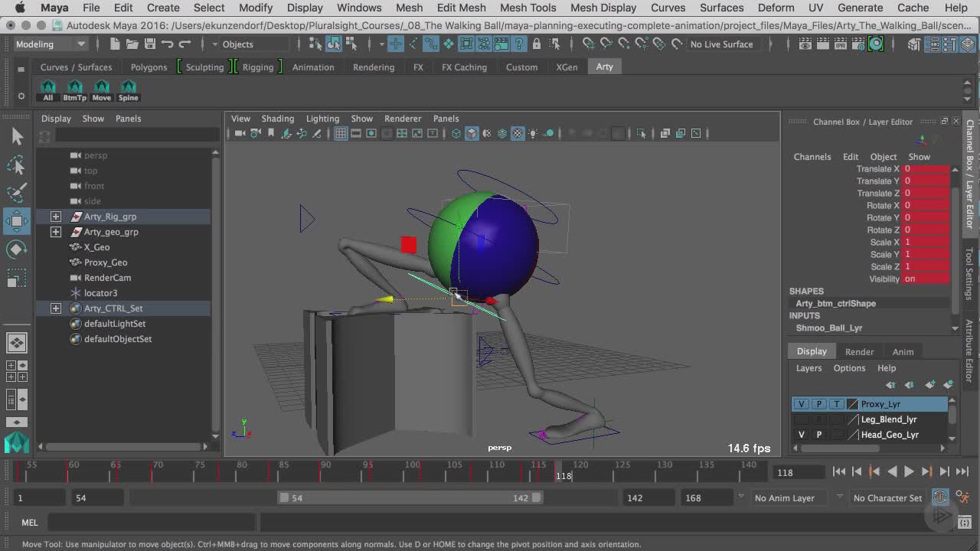The image size is (980, 551).
Task: Expand the Arty_geo_grp node in the Outliner
Action: (56, 232)
